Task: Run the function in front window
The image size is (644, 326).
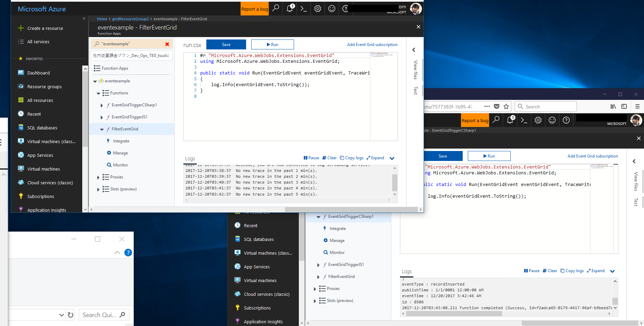Action: [x=272, y=44]
